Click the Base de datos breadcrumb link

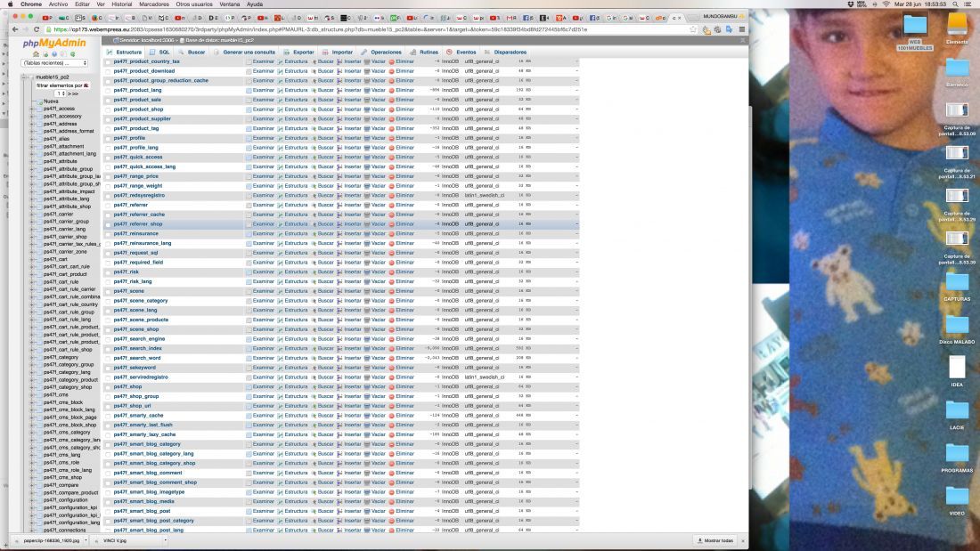pyautogui.click(x=219, y=40)
